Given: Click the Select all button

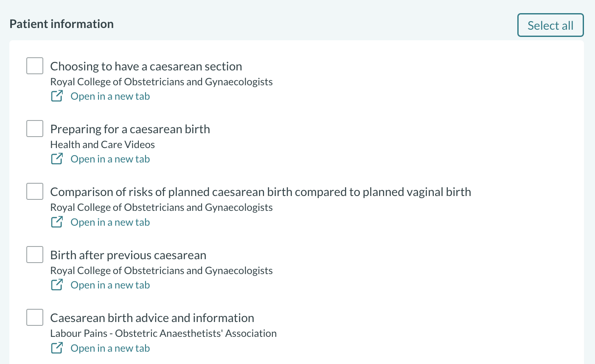Looking at the screenshot, I should [x=550, y=25].
